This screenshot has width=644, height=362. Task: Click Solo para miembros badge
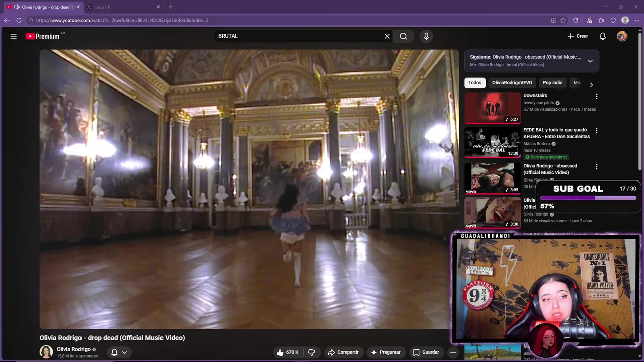pos(545,157)
